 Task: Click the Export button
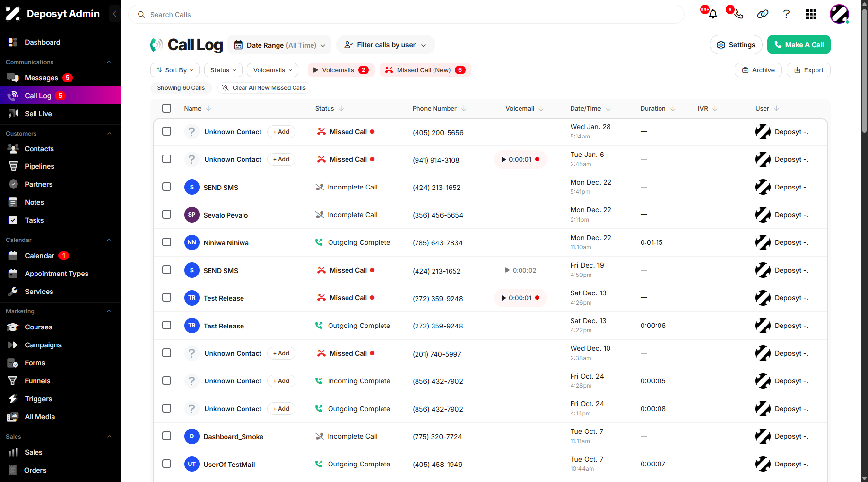pos(809,70)
